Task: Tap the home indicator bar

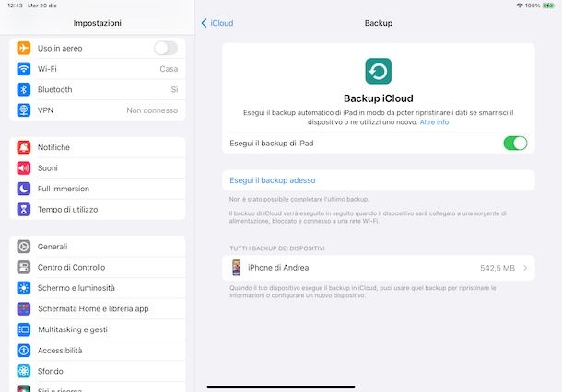Action: 281,387
